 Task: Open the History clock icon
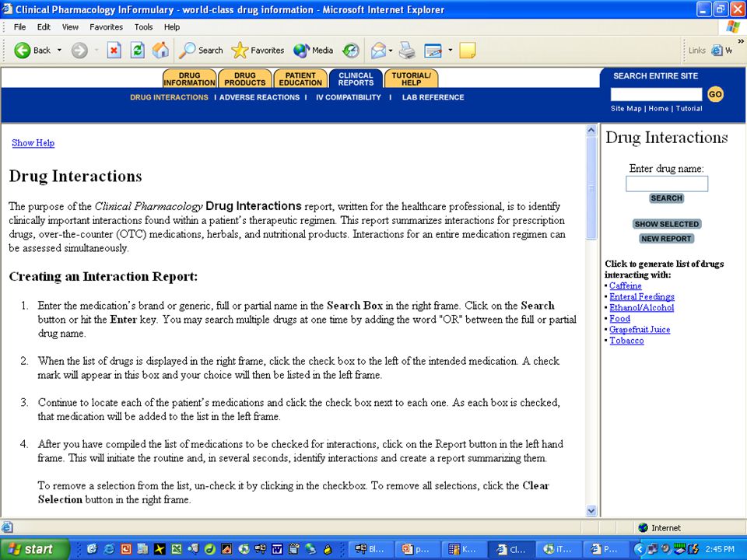pyautogui.click(x=351, y=50)
